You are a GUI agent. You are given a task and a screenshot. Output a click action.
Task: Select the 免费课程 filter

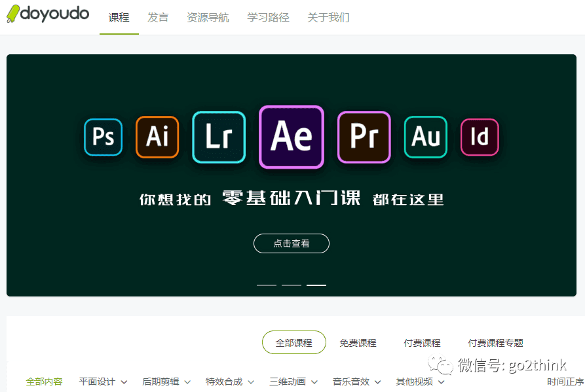[x=358, y=343]
